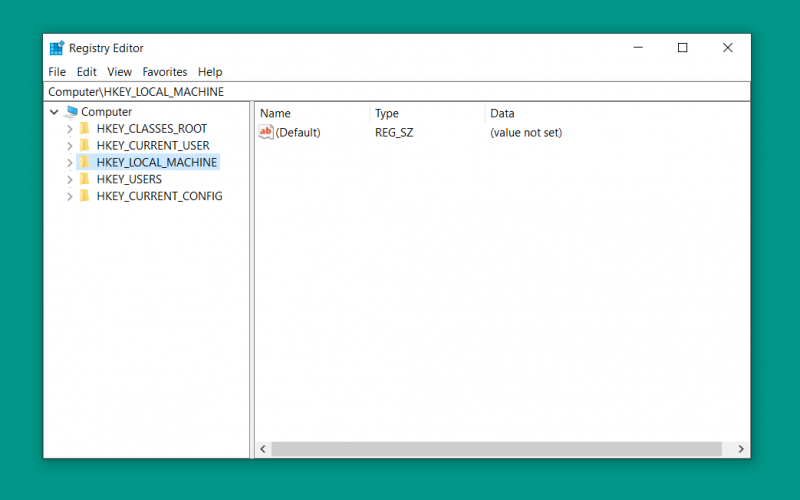Click the Registry Editor app icon in title bar
The width and height of the screenshot is (800, 500).
[57, 47]
